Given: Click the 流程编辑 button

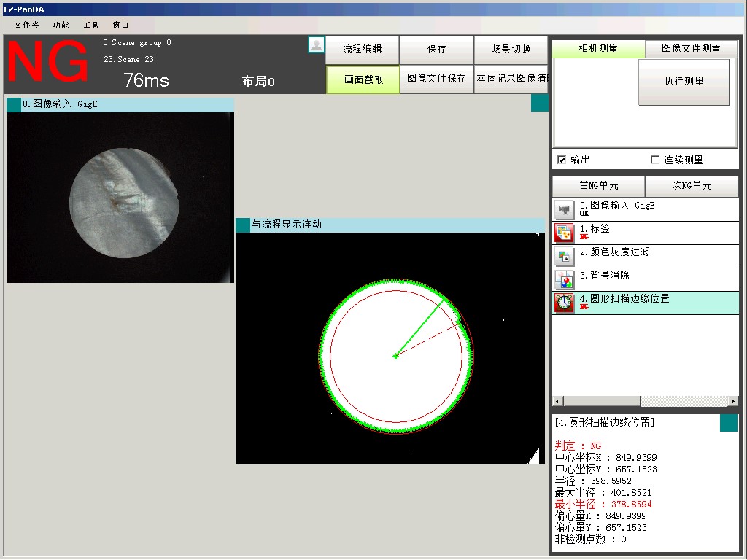Looking at the screenshot, I should tap(362, 50).
